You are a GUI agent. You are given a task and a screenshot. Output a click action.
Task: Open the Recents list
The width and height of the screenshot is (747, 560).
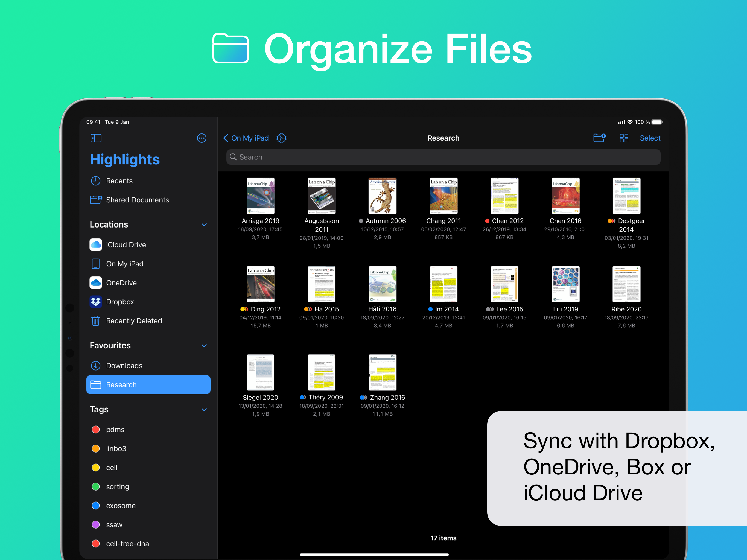[119, 181]
